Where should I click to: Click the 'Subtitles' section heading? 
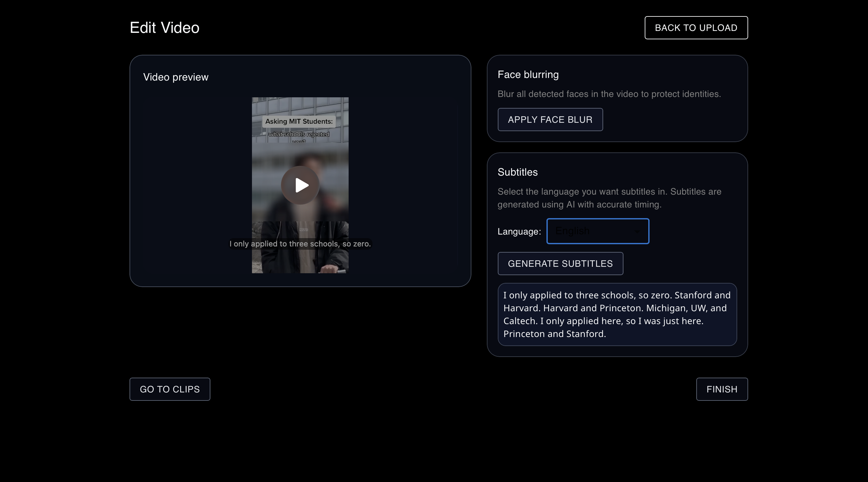point(517,172)
